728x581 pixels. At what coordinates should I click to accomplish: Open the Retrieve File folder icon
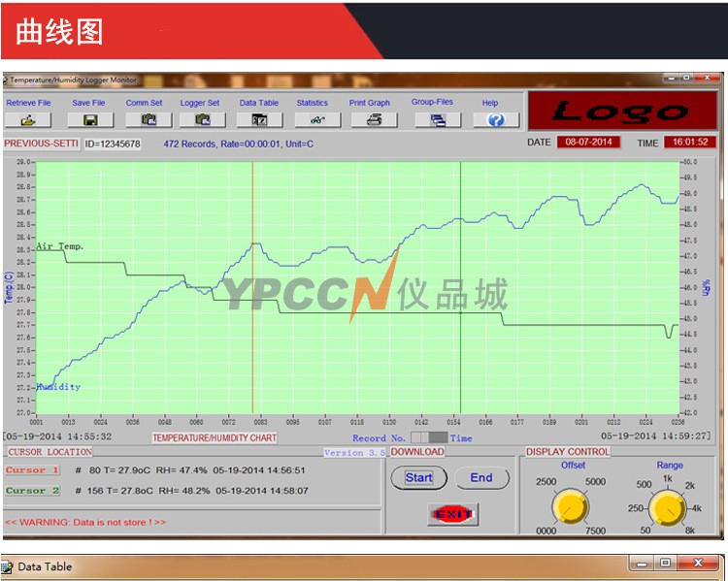coord(27,120)
